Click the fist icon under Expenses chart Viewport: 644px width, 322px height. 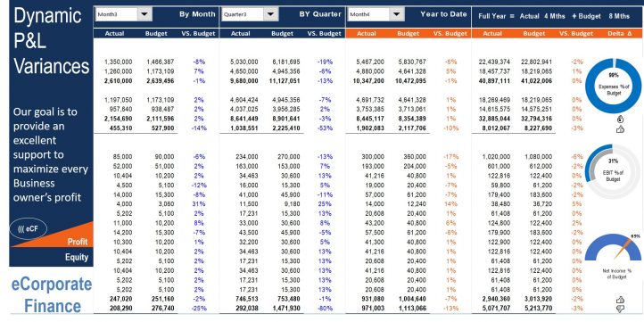(620, 120)
